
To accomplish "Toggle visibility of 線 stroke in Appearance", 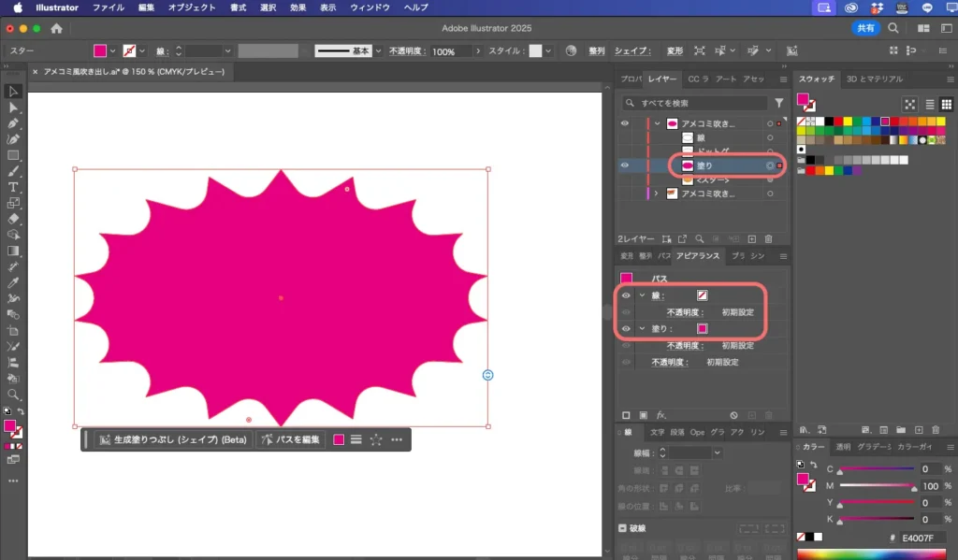I will (x=626, y=295).
